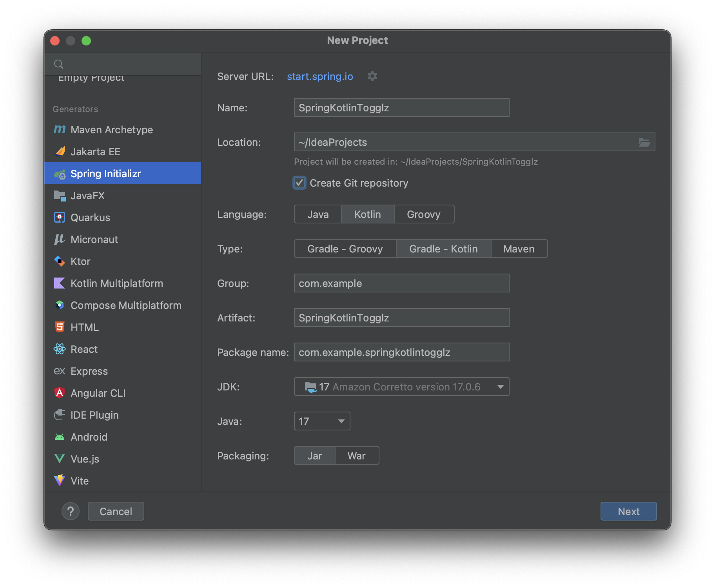Click the JDK folder icon in dropdown
This screenshot has height=588, width=715.
(x=310, y=387)
